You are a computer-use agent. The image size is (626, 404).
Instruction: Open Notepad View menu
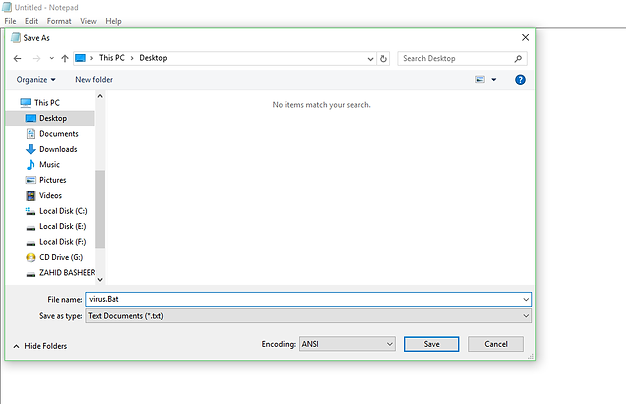[88, 21]
